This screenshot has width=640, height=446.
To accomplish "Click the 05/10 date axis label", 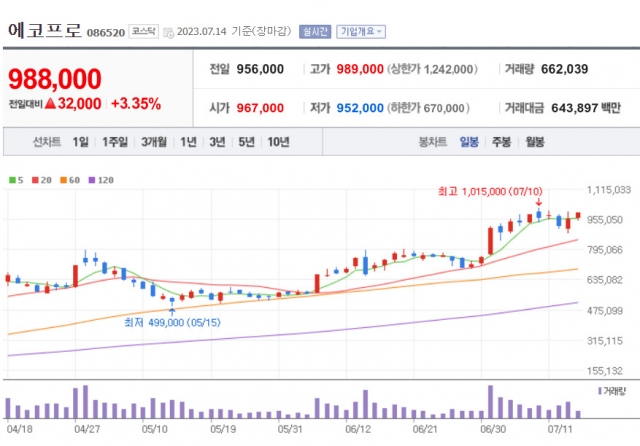I will pyautogui.click(x=155, y=429).
